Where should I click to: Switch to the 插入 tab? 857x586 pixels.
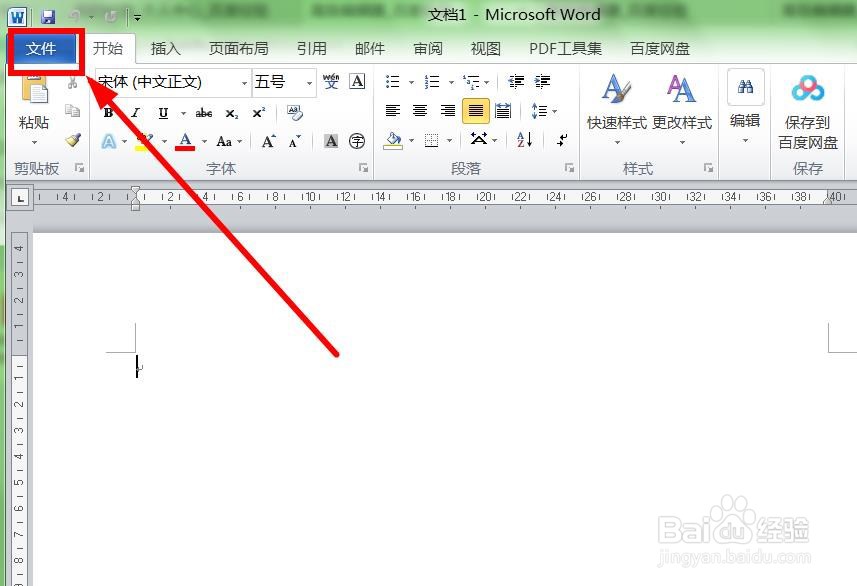[165, 49]
